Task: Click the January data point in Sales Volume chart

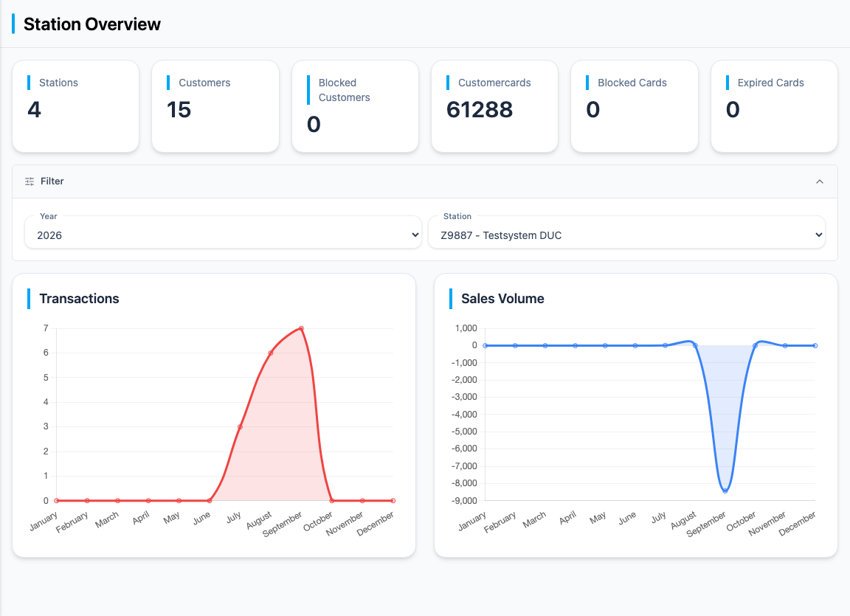Action: click(486, 346)
